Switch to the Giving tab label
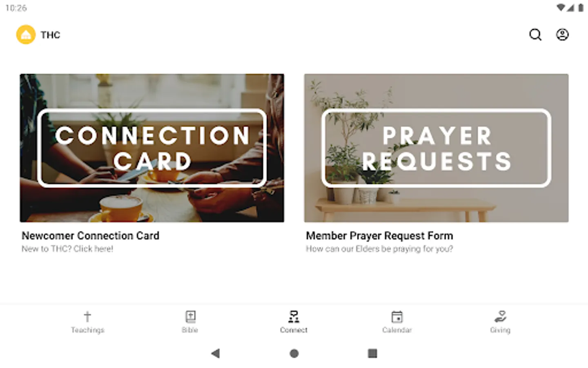Image resolution: width=588 pixels, height=368 pixels. [500, 330]
